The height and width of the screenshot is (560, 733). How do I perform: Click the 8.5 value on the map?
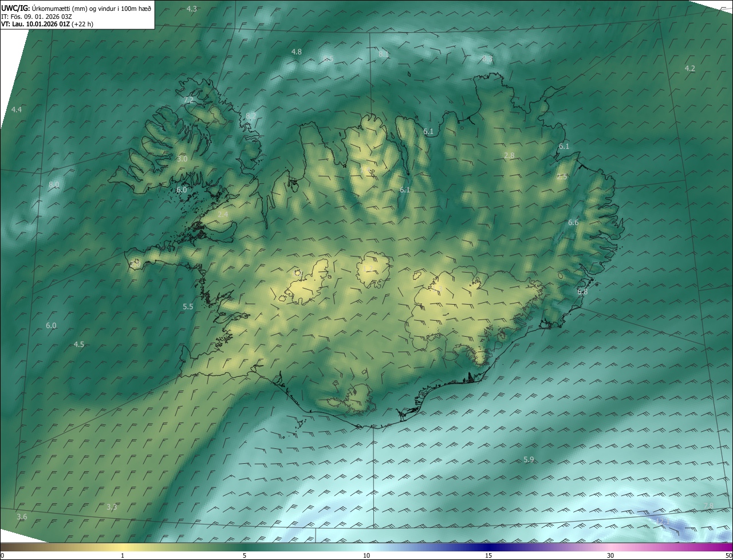pyautogui.click(x=328, y=58)
